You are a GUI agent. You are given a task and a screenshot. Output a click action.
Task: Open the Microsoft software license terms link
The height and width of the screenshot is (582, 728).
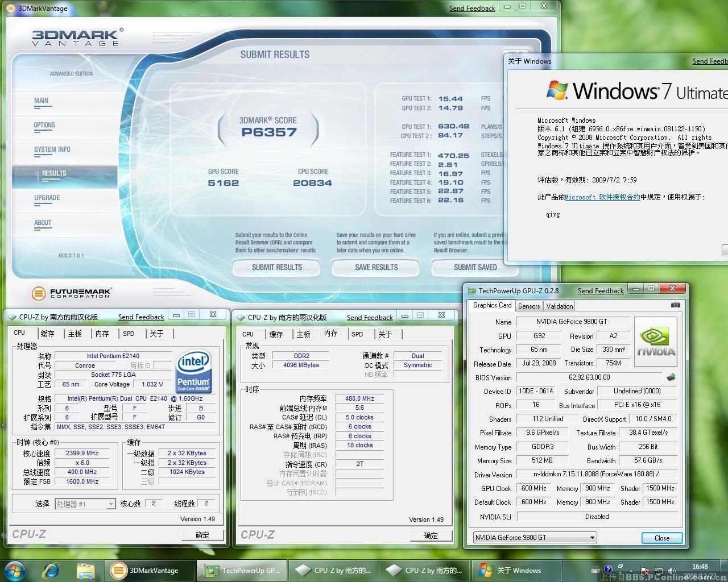click(602, 197)
